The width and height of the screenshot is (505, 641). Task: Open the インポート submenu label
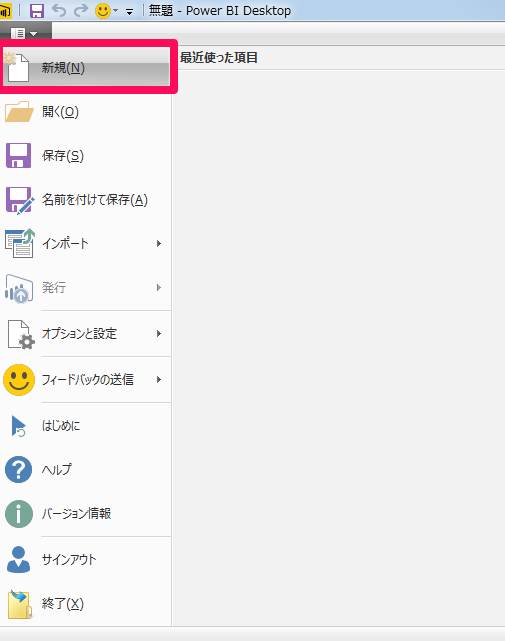65,244
